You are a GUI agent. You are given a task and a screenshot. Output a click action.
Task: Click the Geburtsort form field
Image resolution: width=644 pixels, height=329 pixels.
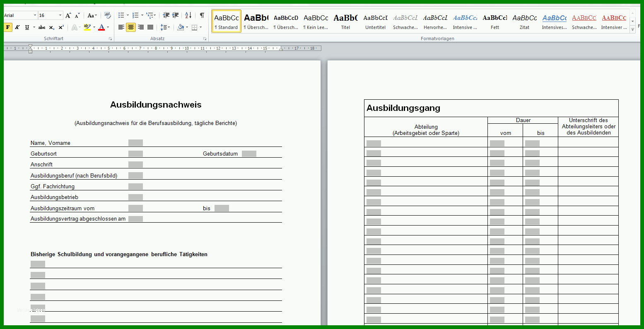pyautogui.click(x=135, y=154)
